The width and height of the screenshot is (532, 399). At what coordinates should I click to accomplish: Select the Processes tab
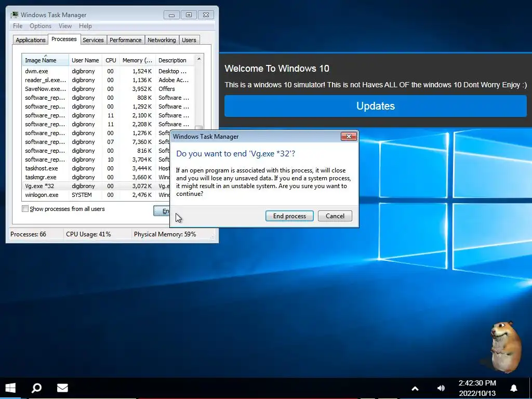pyautogui.click(x=64, y=39)
